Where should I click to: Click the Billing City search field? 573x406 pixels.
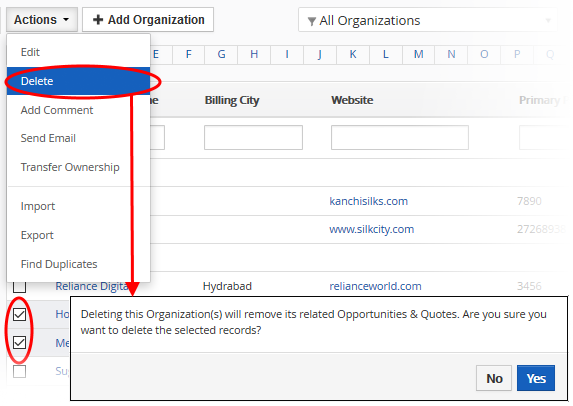point(253,137)
